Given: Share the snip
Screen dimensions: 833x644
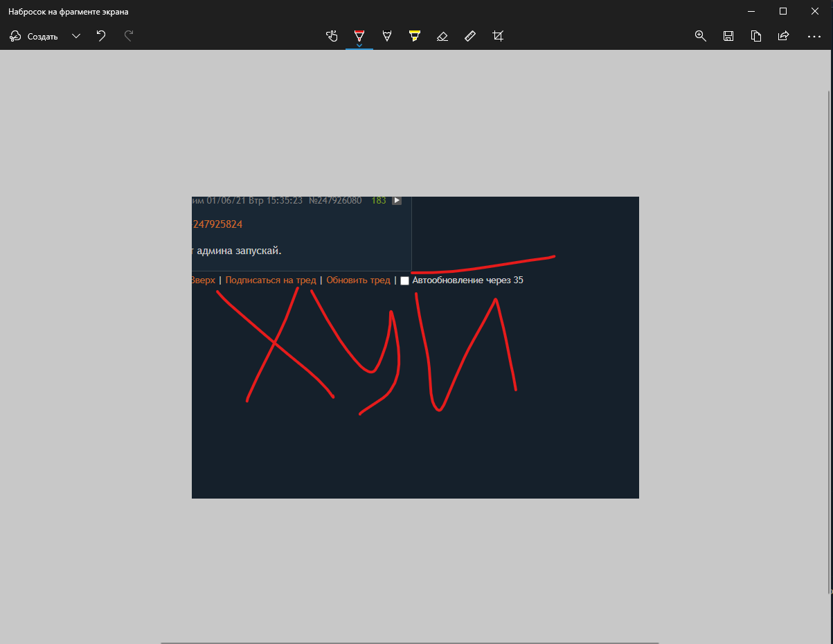Looking at the screenshot, I should 784,36.
